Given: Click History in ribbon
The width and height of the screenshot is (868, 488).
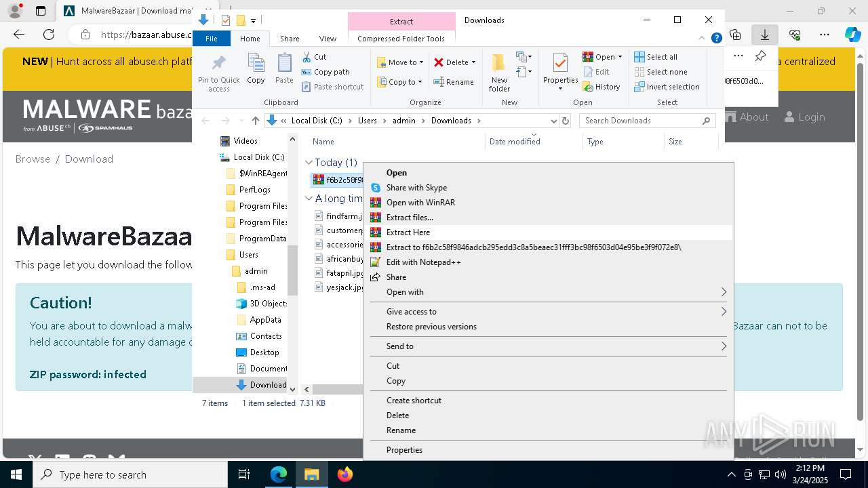Looking at the screenshot, I should coord(601,87).
